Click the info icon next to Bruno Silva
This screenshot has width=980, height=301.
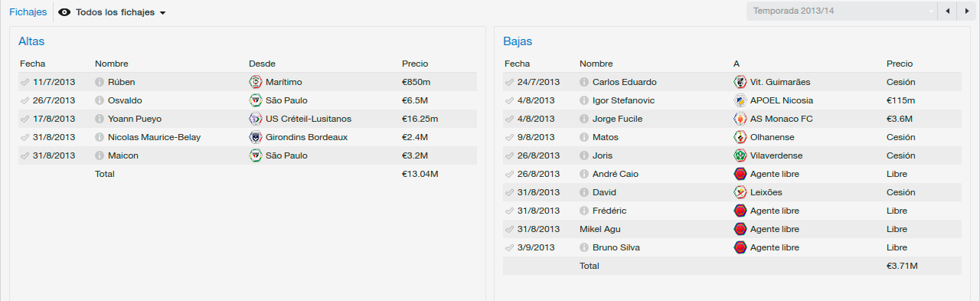(x=584, y=247)
